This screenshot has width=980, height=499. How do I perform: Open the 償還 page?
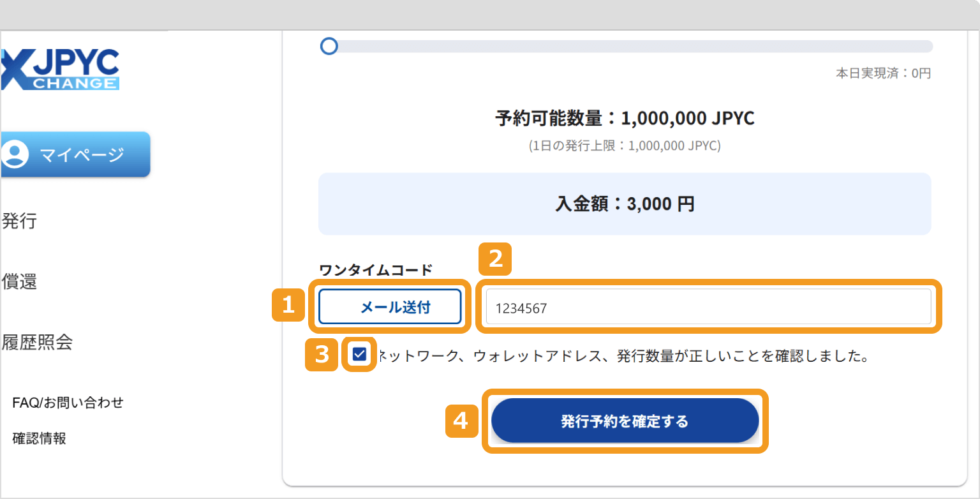point(19,281)
